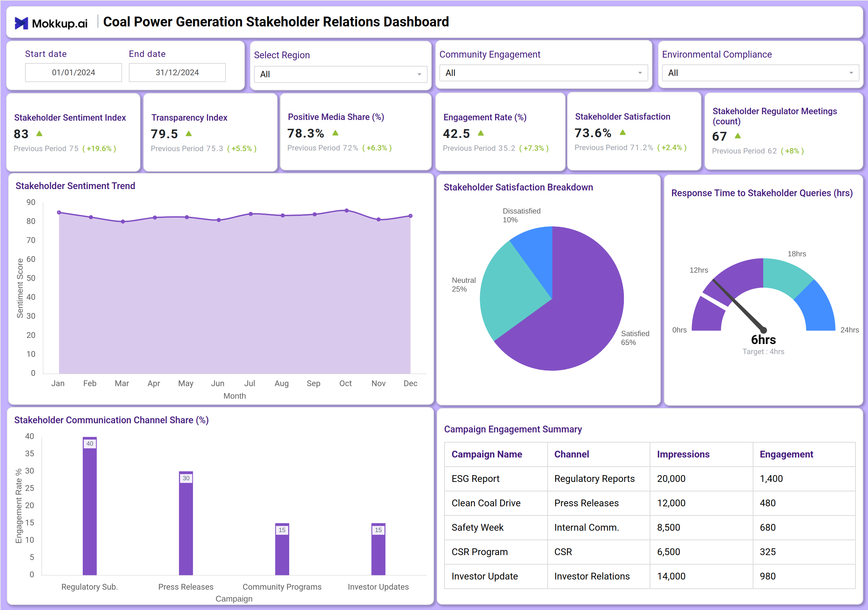Click the up arrow beside Positive Media Share 78.3%
868x610 pixels.
coord(335,133)
